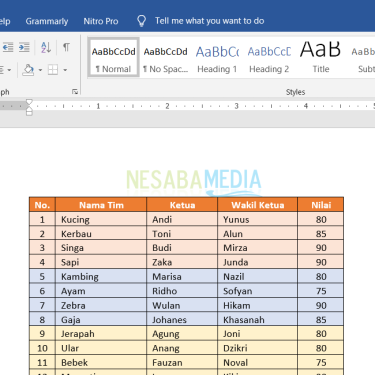The width and height of the screenshot is (375, 375).
Task: Click Ketua name 'Marisa'
Action: pyautogui.click(x=182, y=276)
